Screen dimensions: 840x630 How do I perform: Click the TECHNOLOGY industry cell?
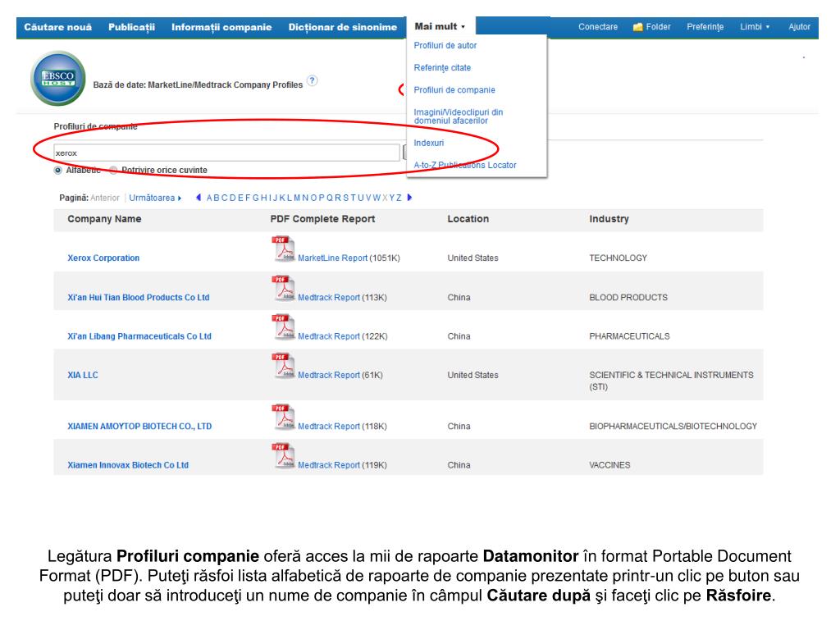(x=619, y=258)
